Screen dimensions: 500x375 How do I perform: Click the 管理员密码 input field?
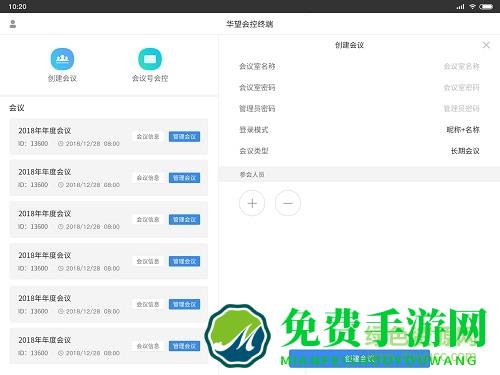[359, 108]
